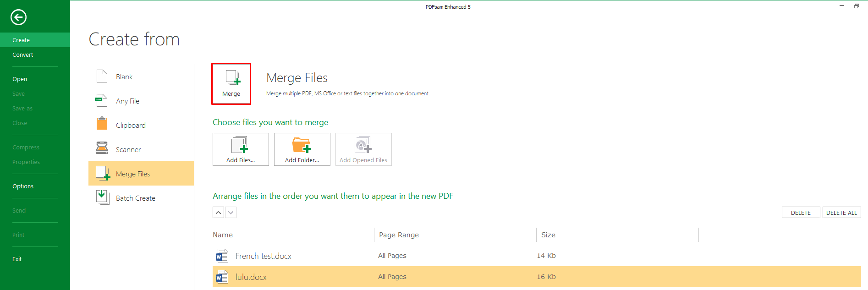Select Print in the sidebar
This screenshot has height=290, width=868.
(x=18, y=235)
